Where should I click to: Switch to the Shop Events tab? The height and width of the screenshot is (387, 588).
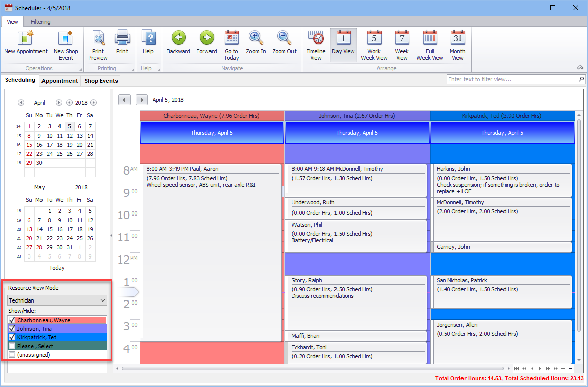click(x=101, y=81)
